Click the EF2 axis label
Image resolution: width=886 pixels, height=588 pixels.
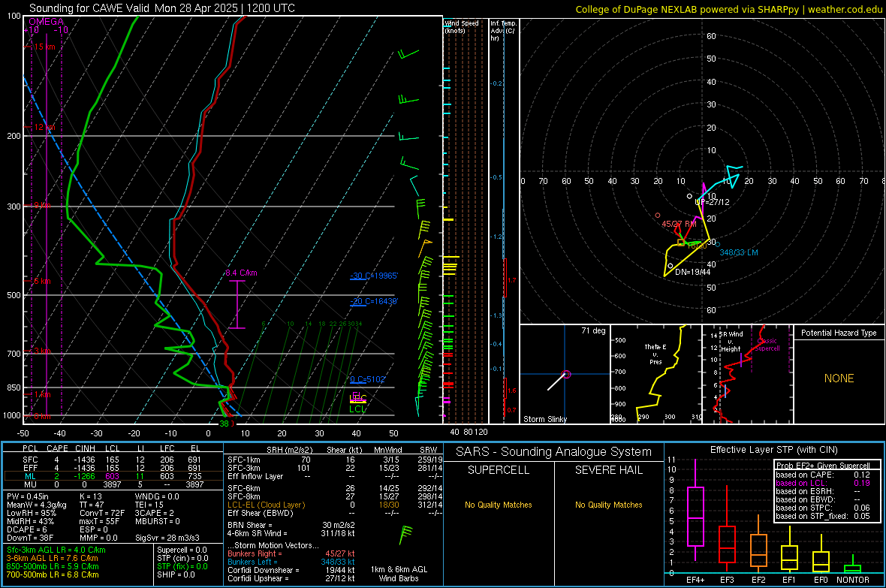[758, 580]
